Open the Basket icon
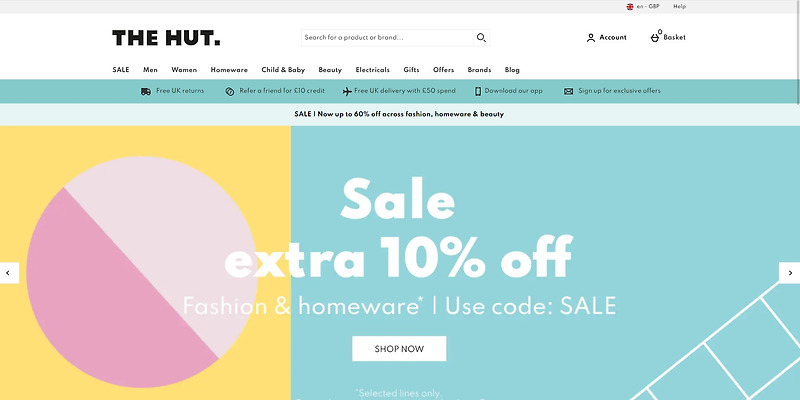This screenshot has height=400, width=800. (655, 38)
